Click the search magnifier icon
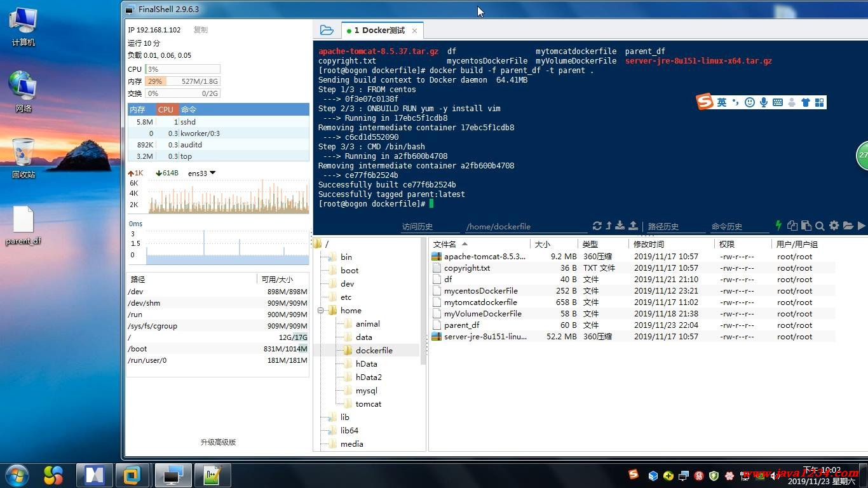 click(x=820, y=226)
